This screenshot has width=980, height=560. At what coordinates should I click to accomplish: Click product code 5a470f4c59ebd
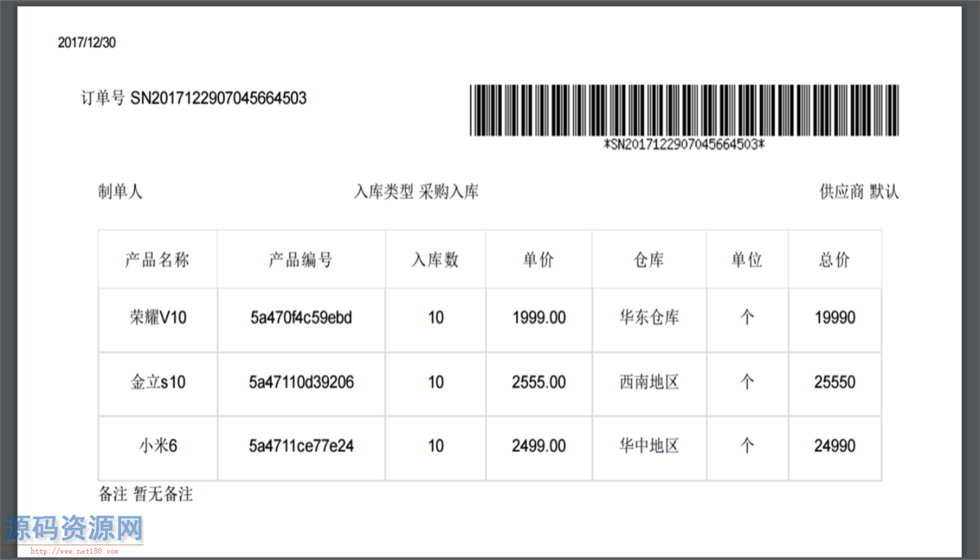[x=301, y=317]
